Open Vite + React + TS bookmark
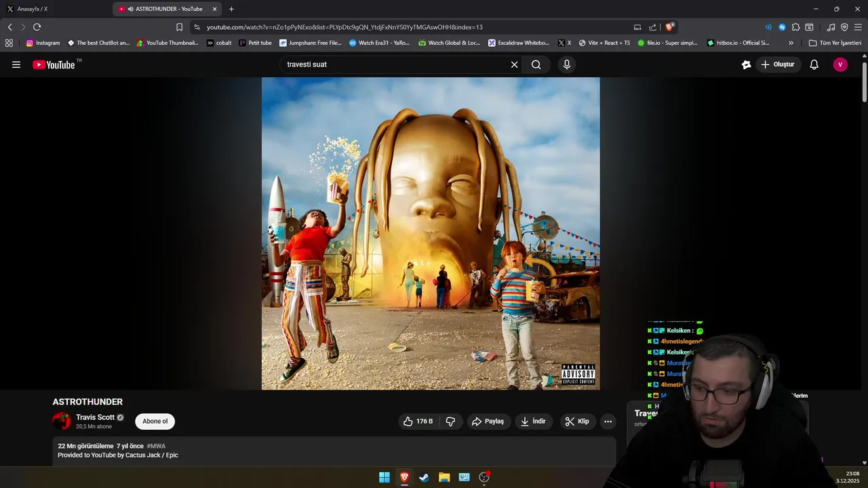 point(604,43)
